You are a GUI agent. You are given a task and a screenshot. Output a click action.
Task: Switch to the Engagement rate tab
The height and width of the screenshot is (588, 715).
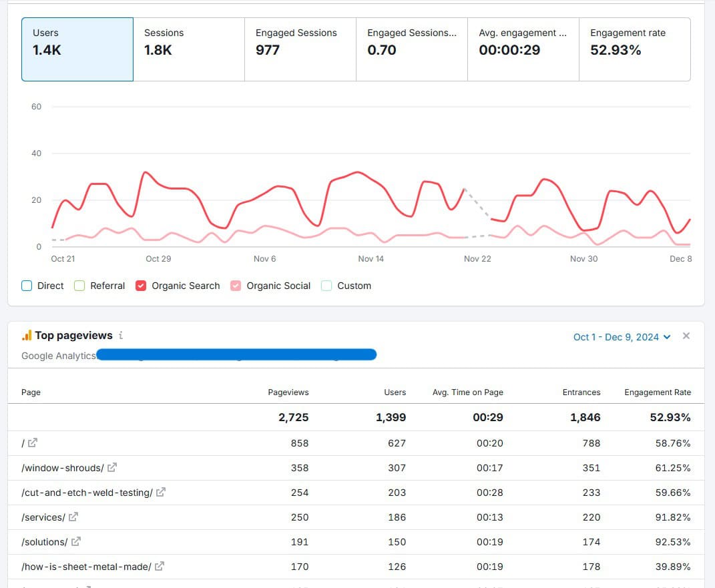(634, 49)
